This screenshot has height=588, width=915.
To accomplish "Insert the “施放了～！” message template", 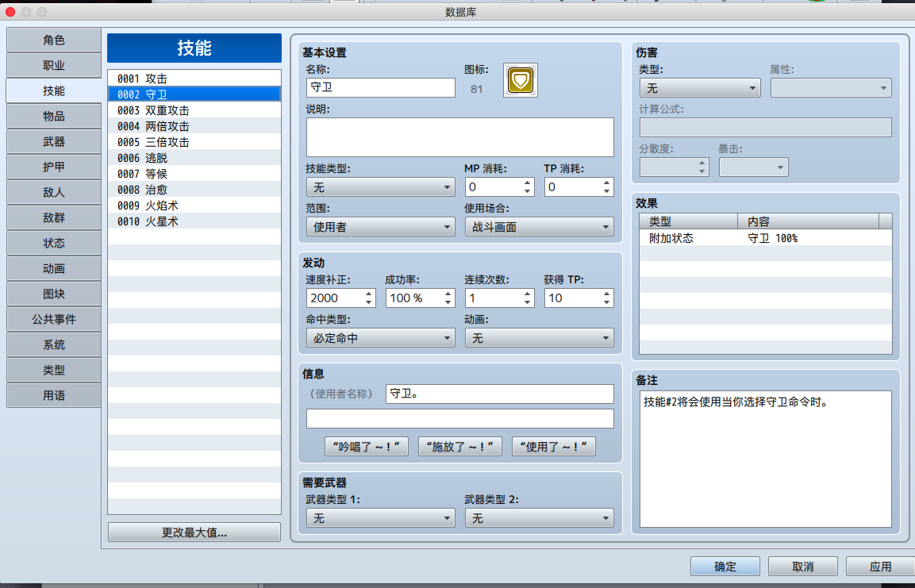I will (459, 447).
